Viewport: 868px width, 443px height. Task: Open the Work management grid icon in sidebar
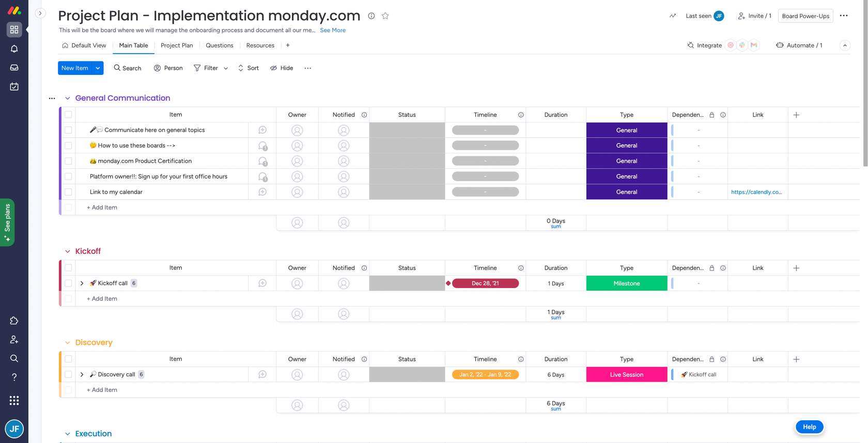click(14, 29)
